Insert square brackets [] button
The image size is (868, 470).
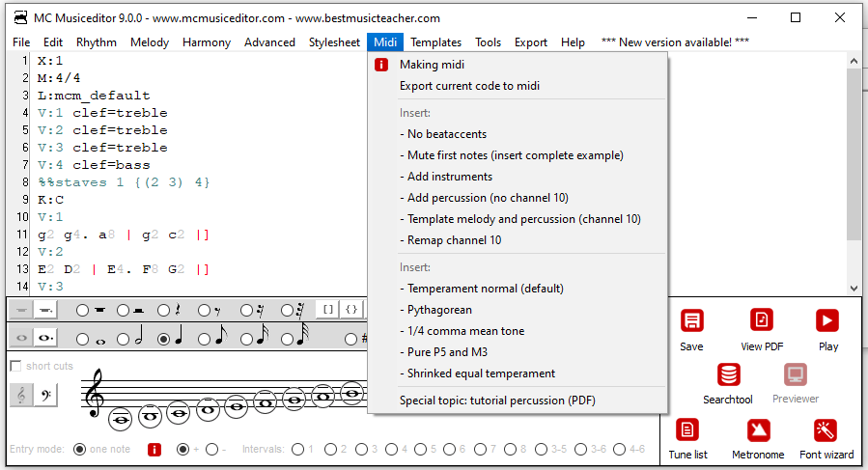click(x=327, y=310)
